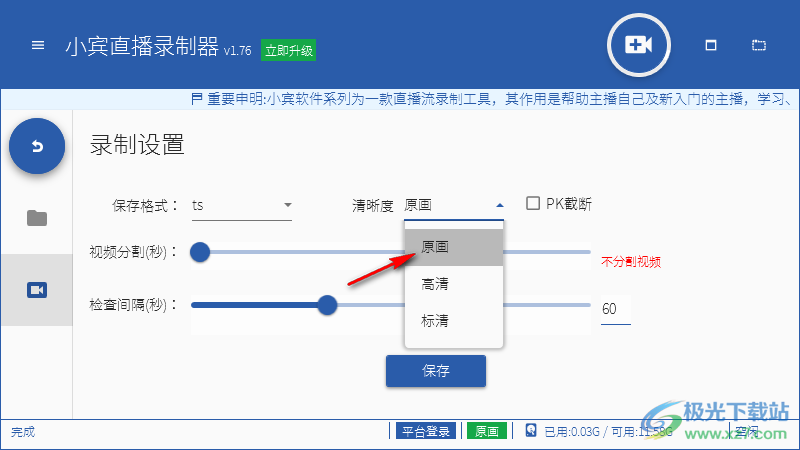The height and width of the screenshot is (450, 800).
Task: Click the green 原画 status button
Action: (487, 431)
